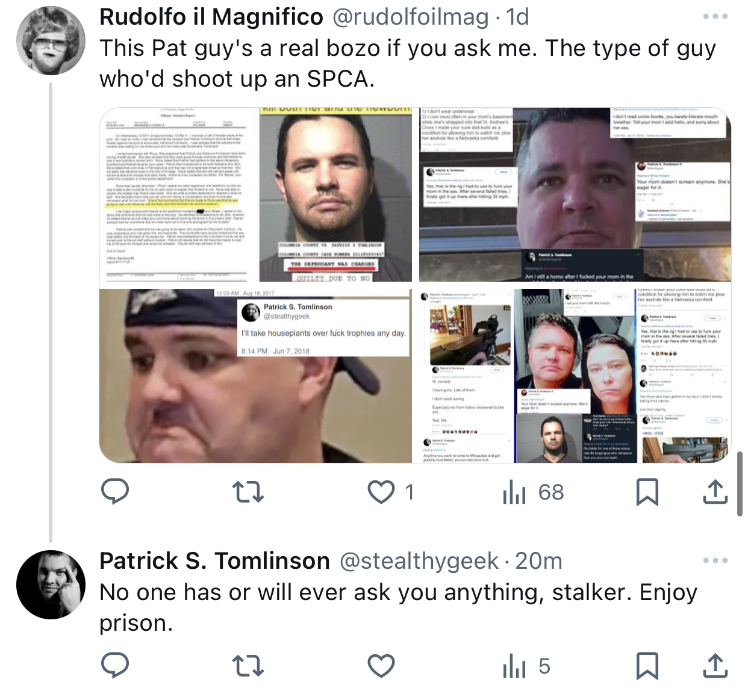Like Patrick S. Tomlinson's reply

[381, 666]
